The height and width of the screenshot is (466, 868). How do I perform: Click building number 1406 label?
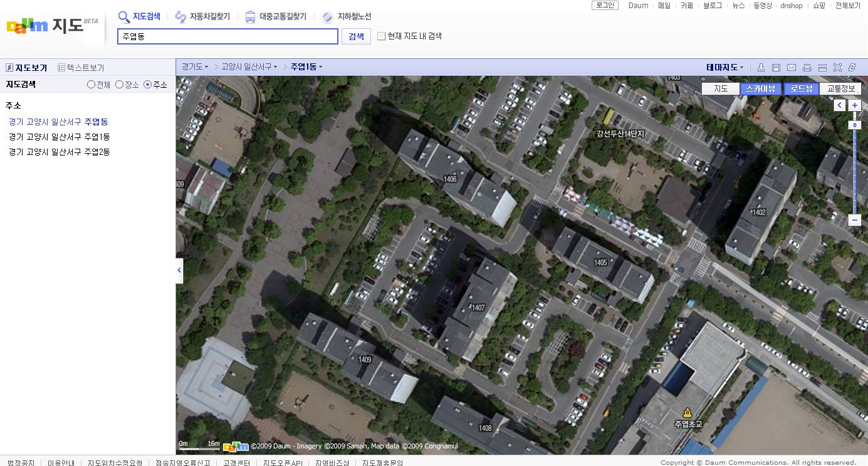tap(450, 179)
